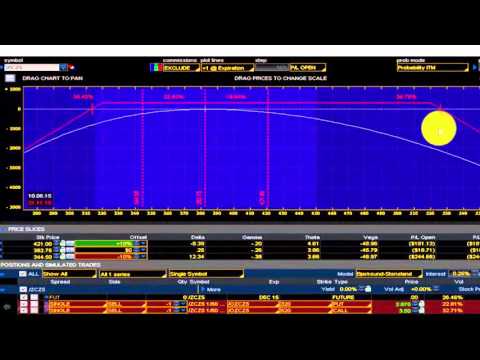
Task: Open the 'All 1 series' dropdown
Action: pyautogui.click(x=132, y=274)
